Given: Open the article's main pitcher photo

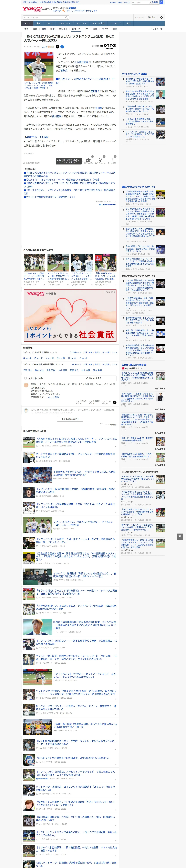Looking at the screenshot, I should tap(39, 66).
